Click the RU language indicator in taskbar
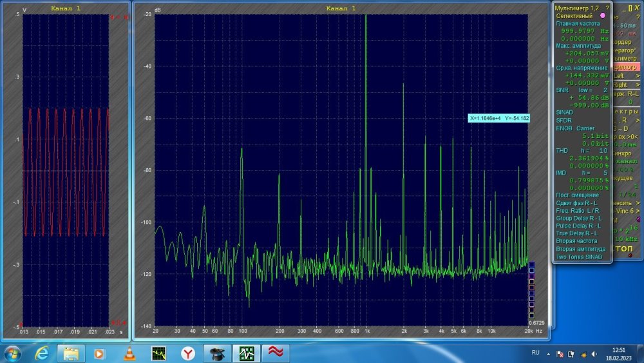644x363 pixels. 535,353
